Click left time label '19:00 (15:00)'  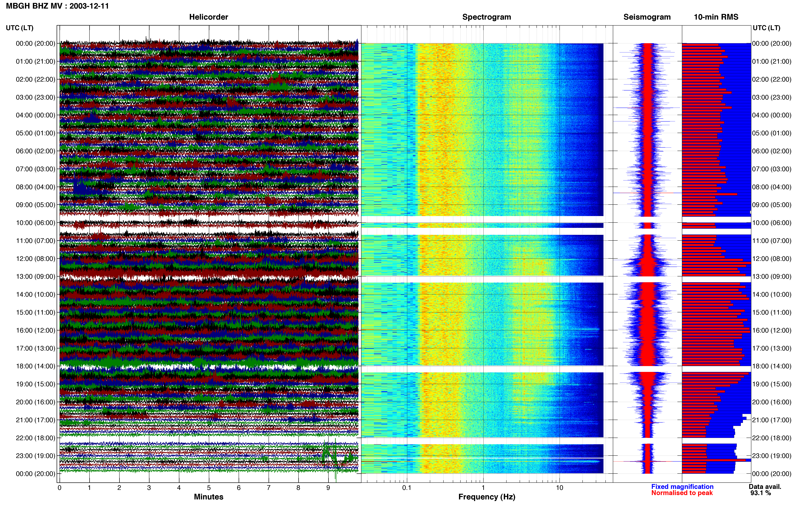tap(36, 384)
